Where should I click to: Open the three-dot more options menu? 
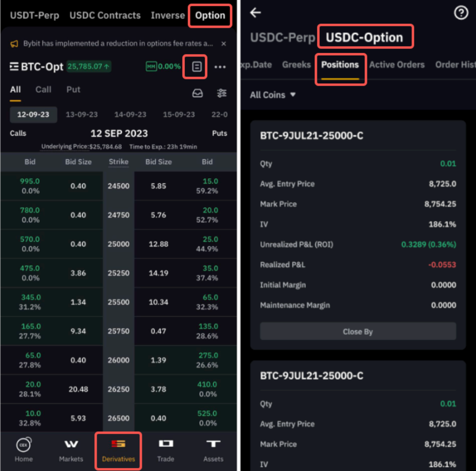point(220,67)
